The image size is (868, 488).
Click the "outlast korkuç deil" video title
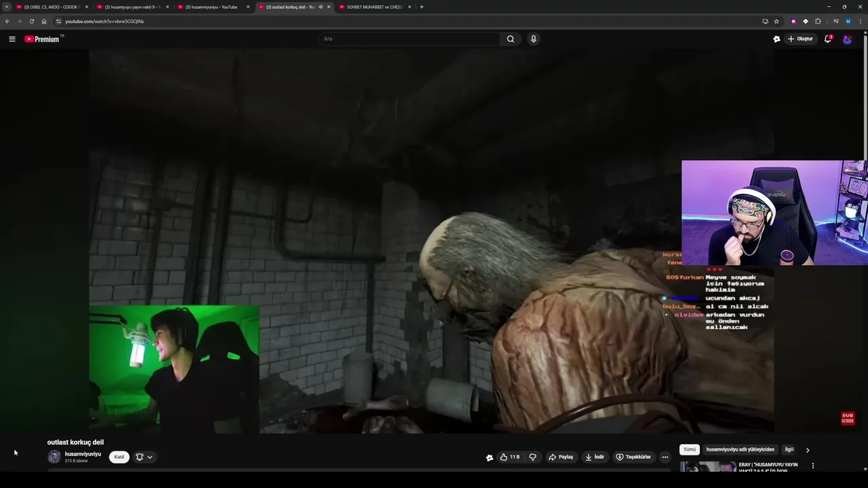tap(75, 442)
